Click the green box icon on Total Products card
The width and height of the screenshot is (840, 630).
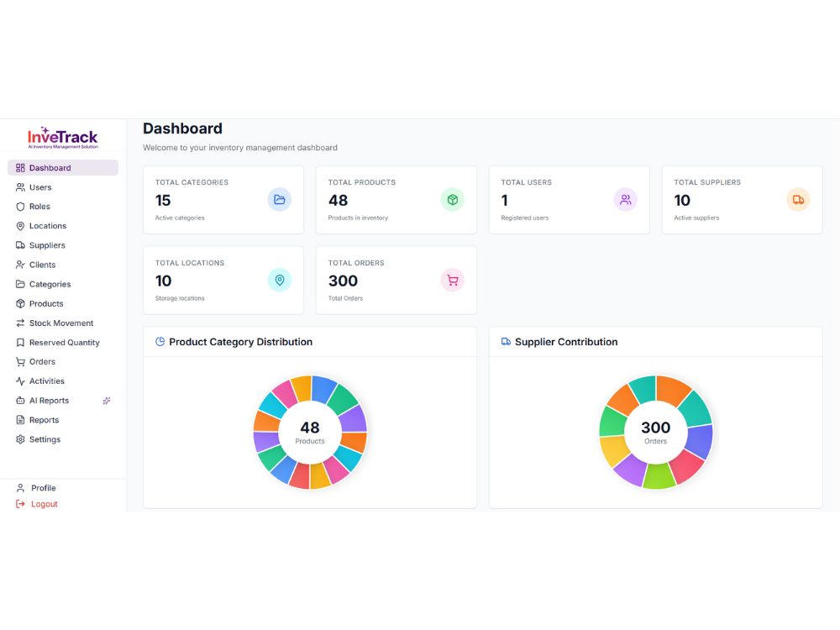(453, 200)
